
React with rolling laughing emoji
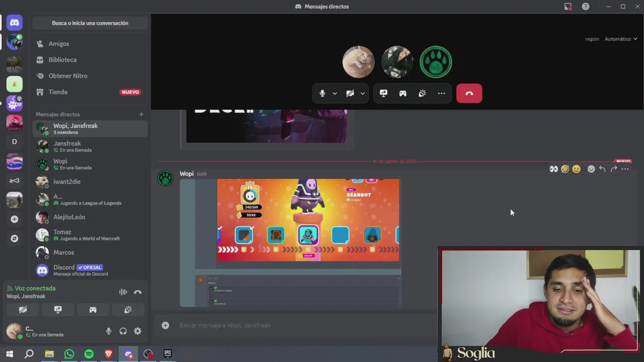click(565, 169)
